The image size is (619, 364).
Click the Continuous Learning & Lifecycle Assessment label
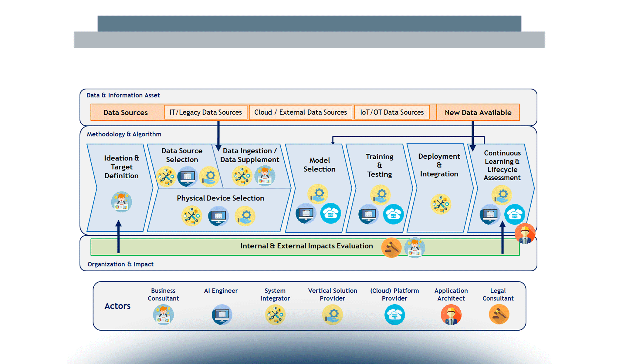[x=502, y=165]
